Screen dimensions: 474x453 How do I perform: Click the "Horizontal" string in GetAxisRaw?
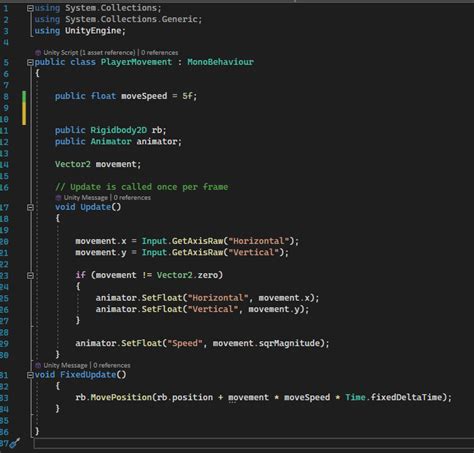[x=259, y=241]
